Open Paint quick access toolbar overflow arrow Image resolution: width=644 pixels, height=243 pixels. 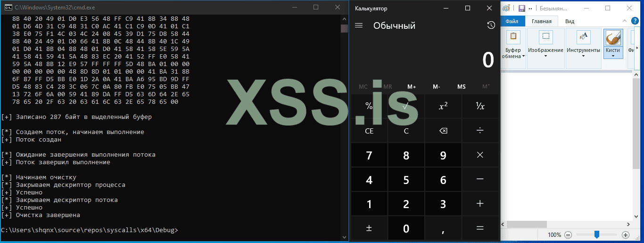point(530,8)
